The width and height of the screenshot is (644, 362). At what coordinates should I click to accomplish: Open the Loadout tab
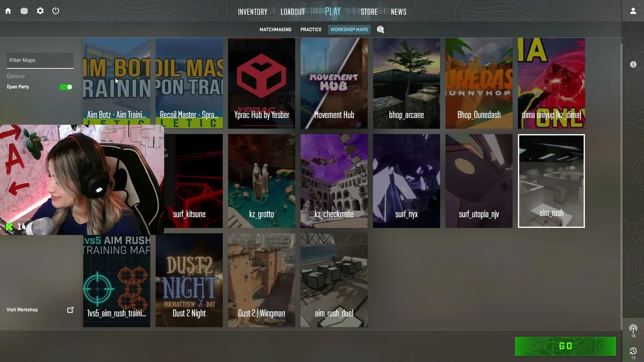tap(293, 12)
